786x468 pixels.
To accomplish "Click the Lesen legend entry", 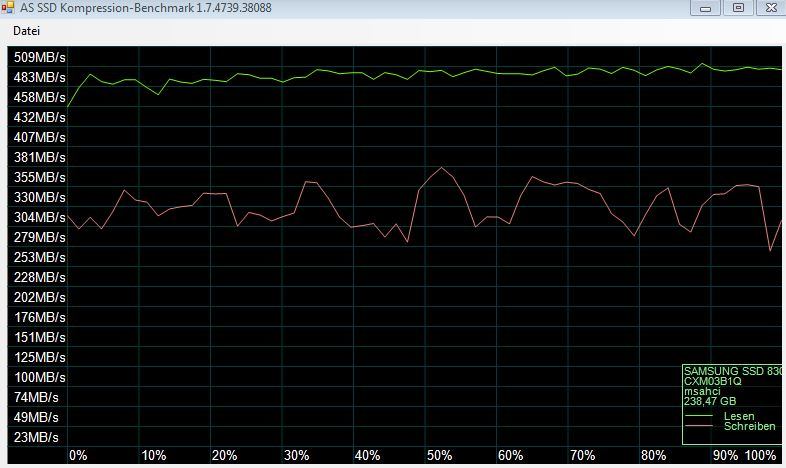I will point(739,416).
